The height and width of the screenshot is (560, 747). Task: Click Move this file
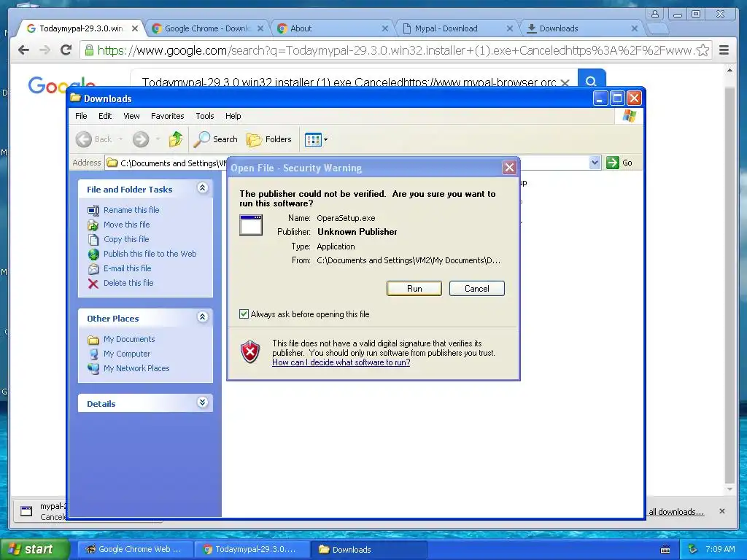(x=127, y=225)
